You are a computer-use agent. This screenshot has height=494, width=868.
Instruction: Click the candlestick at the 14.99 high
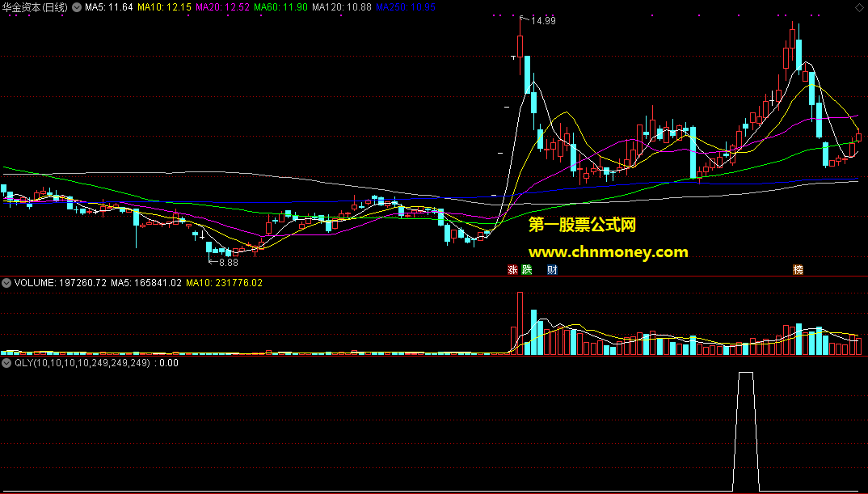(520, 46)
